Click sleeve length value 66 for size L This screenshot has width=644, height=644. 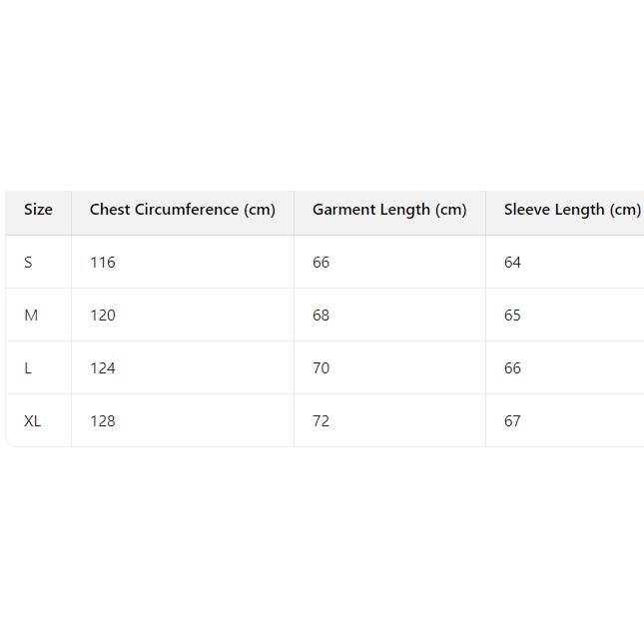coord(513,368)
